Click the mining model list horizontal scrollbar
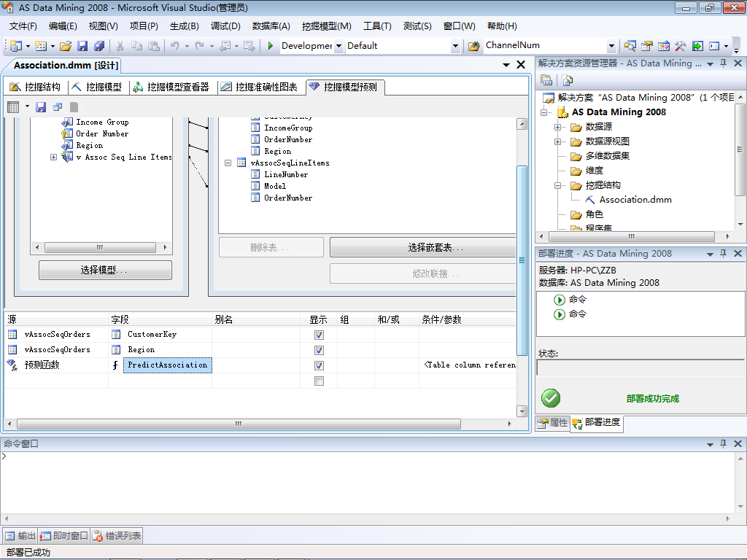This screenshot has height=560, width=747. tap(100, 248)
